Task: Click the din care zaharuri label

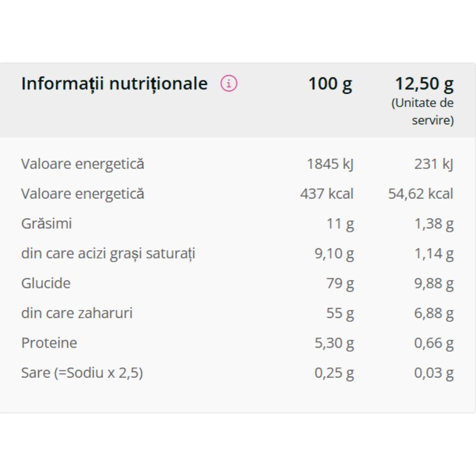Action: pyautogui.click(x=77, y=313)
